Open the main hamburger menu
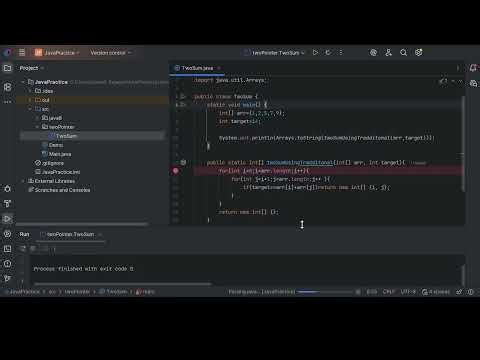 (22, 53)
